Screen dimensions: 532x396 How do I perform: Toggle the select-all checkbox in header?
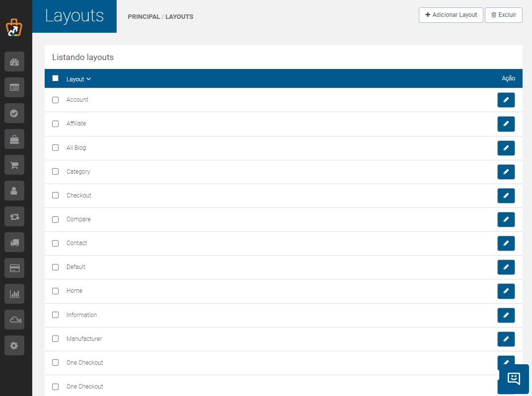tap(55, 78)
